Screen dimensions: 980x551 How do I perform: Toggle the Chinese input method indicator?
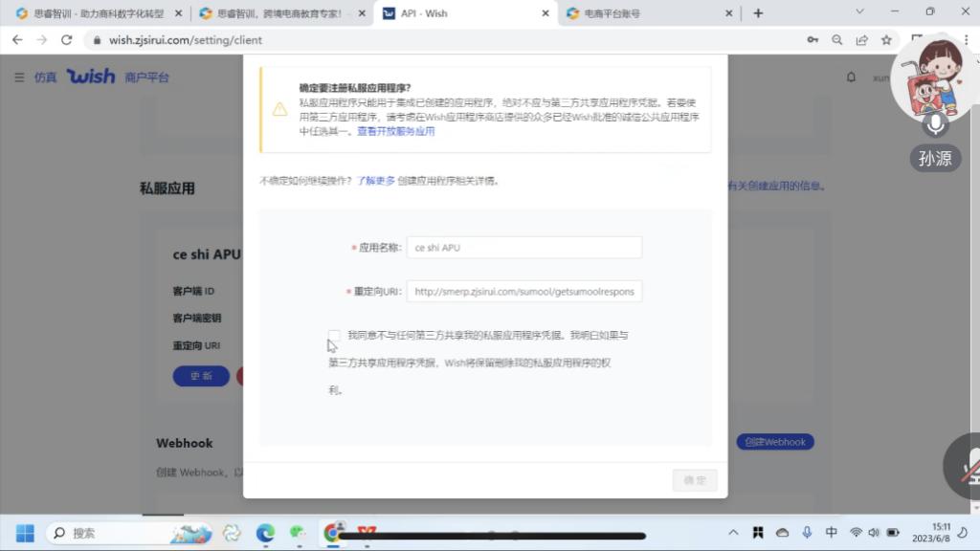[x=831, y=533]
